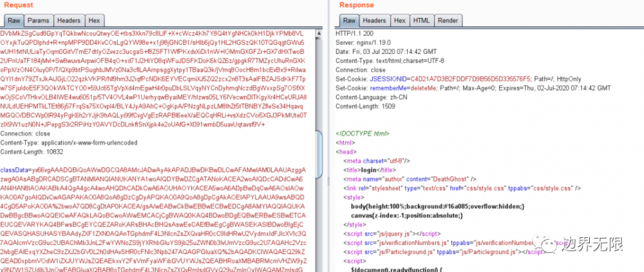The width and height of the screenshot is (644, 272).
Task: Click the login title tag line
Action: pos(370,170)
